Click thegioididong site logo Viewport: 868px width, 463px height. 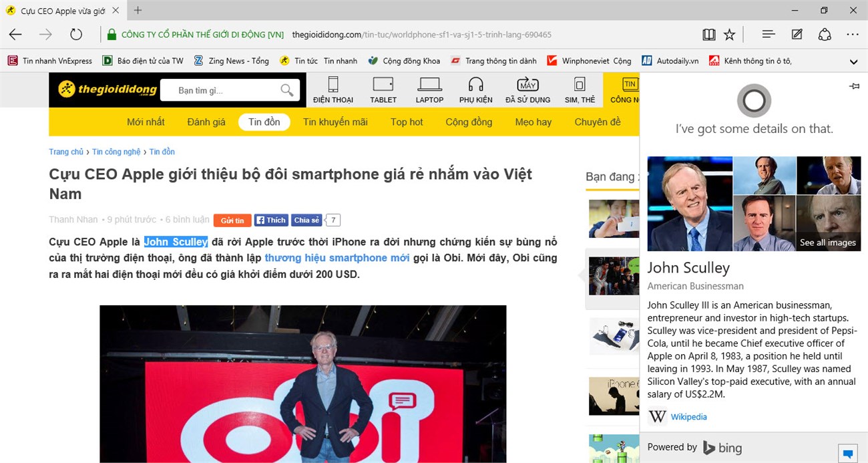click(x=107, y=90)
